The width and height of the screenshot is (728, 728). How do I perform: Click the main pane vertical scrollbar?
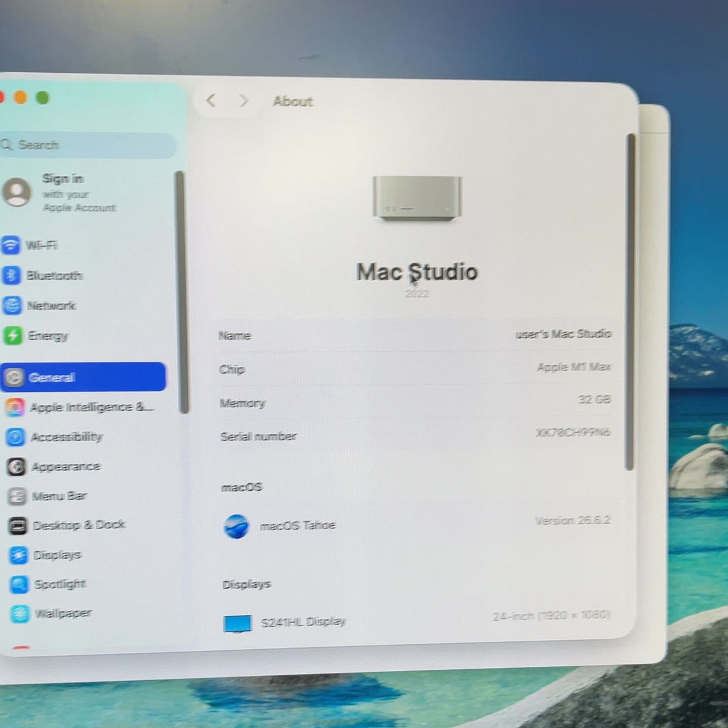tap(630, 302)
